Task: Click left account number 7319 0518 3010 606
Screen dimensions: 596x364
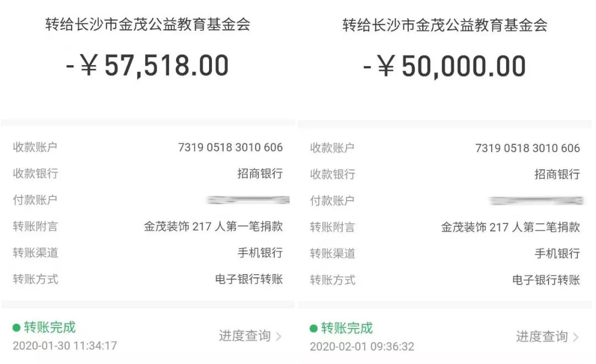Action: 230,147
